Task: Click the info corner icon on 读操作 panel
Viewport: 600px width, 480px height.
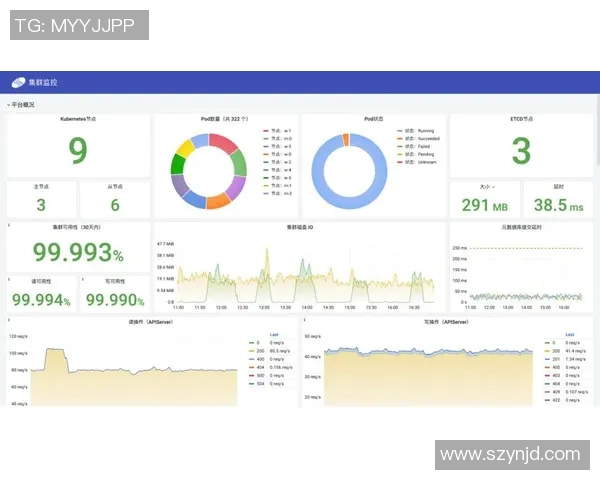Action: pyautogui.click(x=9, y=321)
